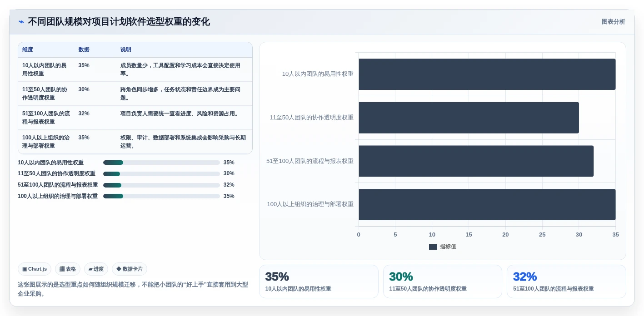The image size is (644, 316).
Task: Click the 30% data card for 协作透明度权重
Action: pos(443,281)
